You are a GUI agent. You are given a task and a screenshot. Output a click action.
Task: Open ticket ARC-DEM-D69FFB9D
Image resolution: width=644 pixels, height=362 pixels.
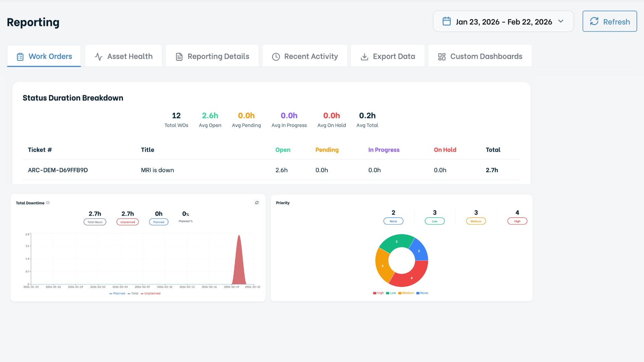click(58, 170)
